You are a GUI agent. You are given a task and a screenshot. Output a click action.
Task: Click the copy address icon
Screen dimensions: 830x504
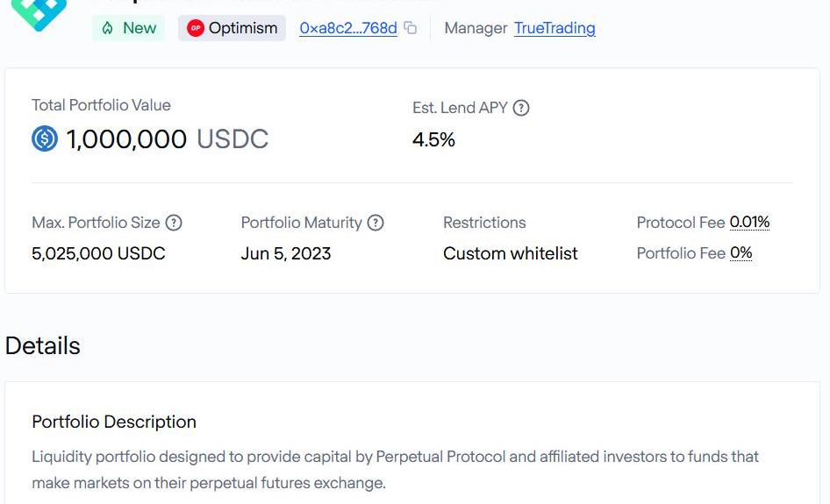click(410, 28)
